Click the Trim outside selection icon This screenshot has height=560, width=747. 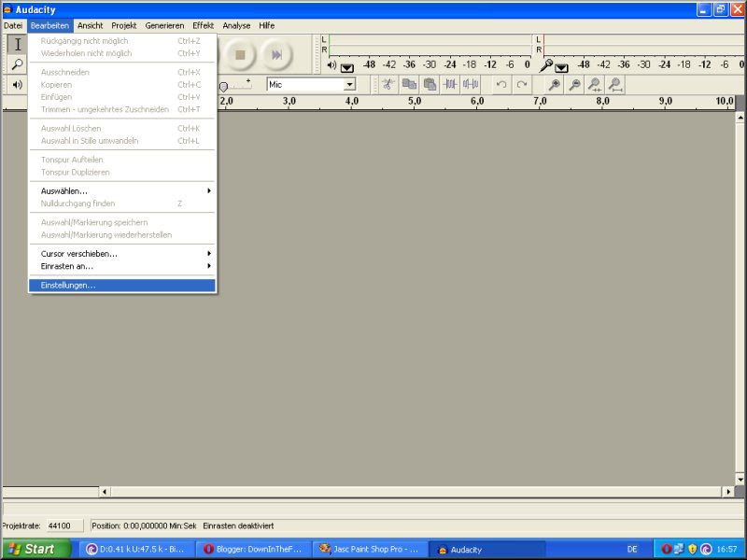point(450,85)
